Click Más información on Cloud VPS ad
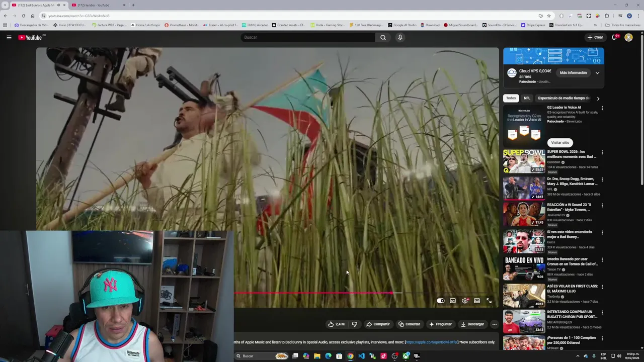 point(573,73)
